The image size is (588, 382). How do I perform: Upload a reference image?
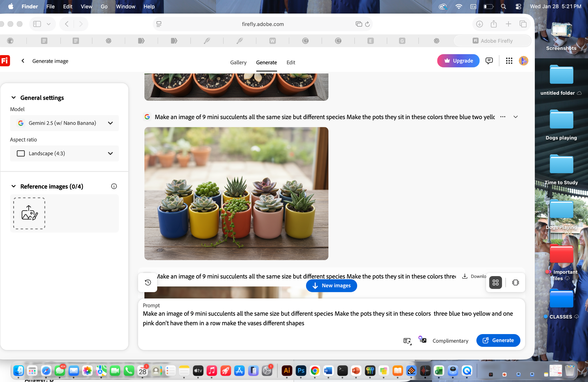[x=29, y=213]
